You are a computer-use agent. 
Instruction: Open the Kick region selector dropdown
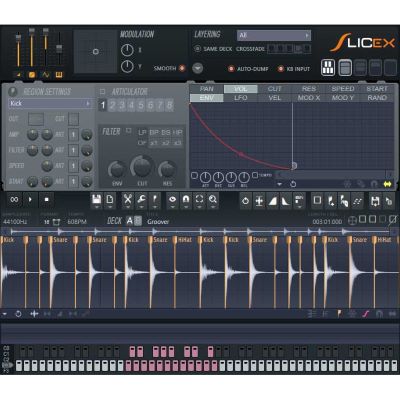(50, 104)
